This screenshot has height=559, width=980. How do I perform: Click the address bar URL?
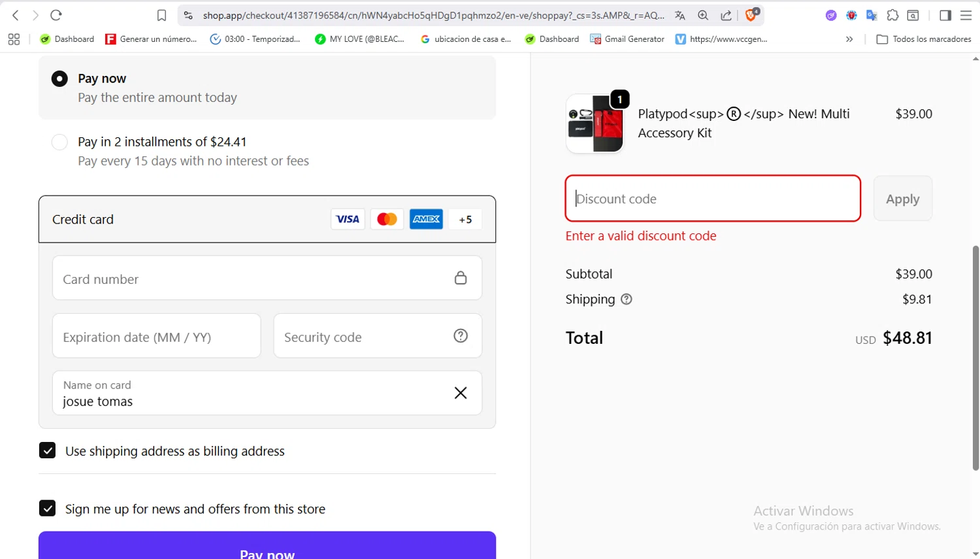tap(433, 15)
